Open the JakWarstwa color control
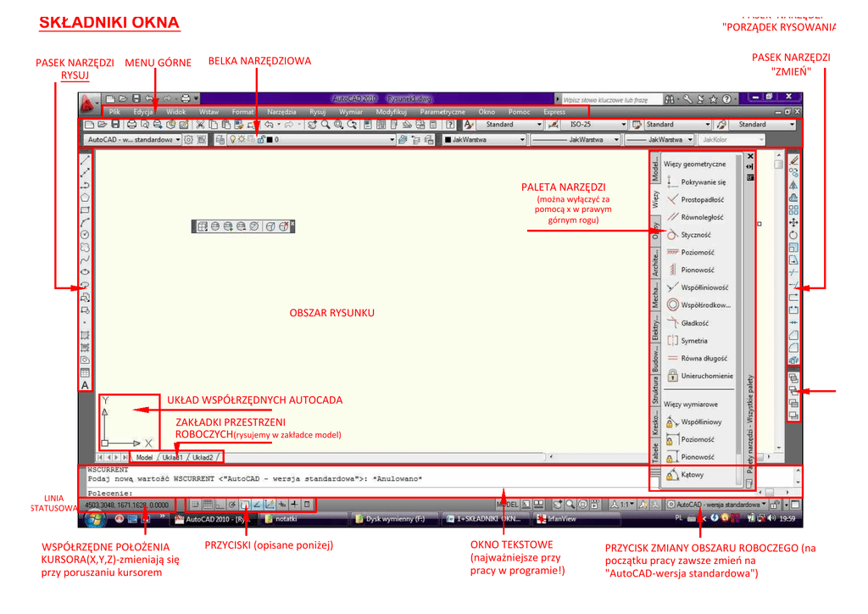Image resolution: width=868 pixels, height=614 pixels. coord(483,140)
